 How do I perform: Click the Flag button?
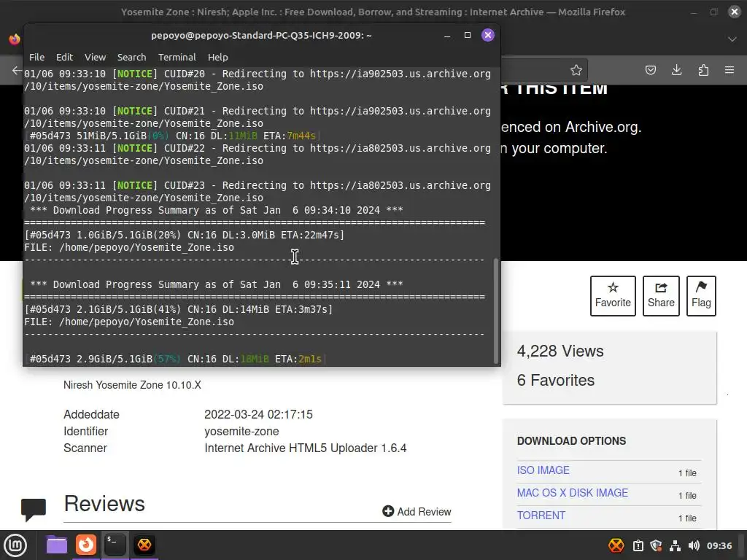click(701, 296)
